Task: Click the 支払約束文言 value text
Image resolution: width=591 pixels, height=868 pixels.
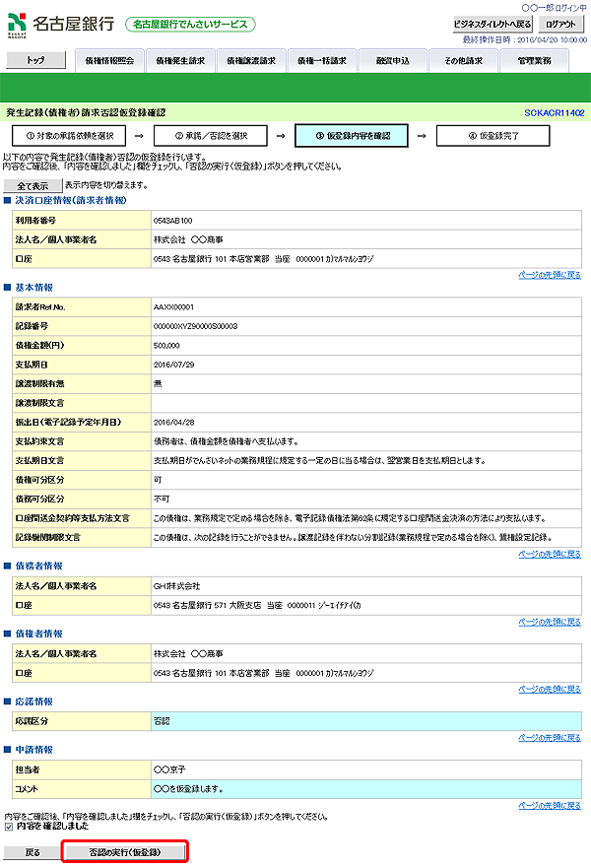Action: point(226,441)
